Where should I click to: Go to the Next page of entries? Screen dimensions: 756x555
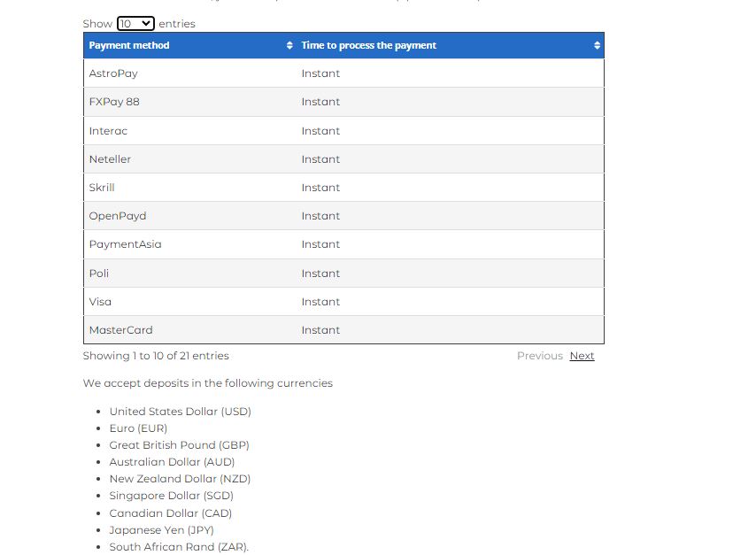582,356
